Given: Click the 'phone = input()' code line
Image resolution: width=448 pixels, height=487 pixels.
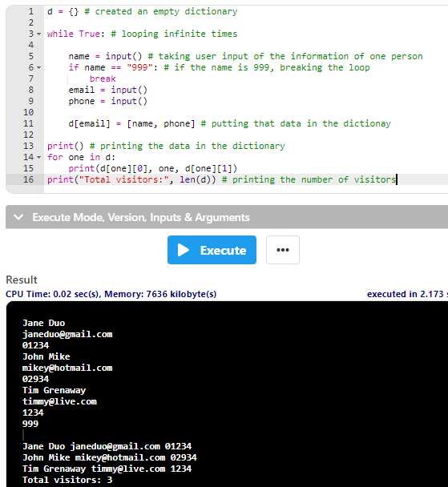Looking at the screenshot, I should tap(108, 101).
